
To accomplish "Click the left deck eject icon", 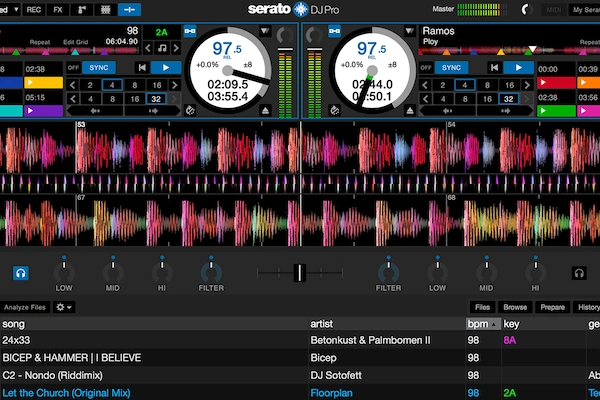I will tap(265, 111).
